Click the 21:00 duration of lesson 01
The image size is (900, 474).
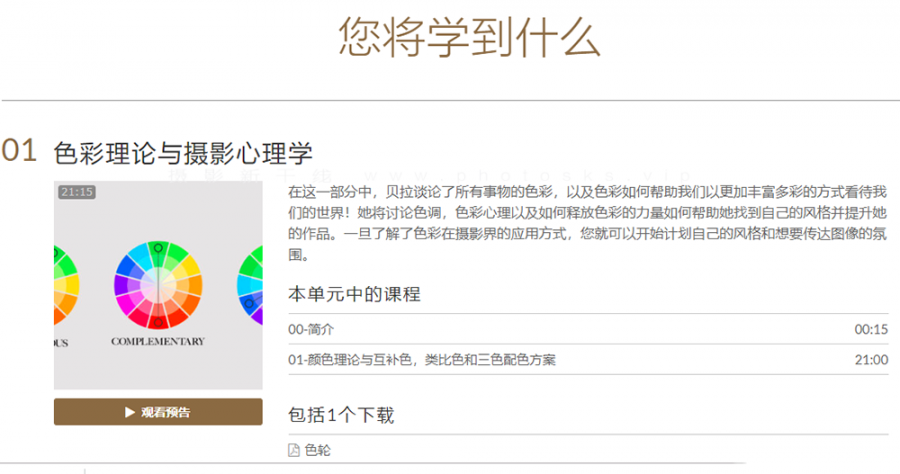click(871, 360)
